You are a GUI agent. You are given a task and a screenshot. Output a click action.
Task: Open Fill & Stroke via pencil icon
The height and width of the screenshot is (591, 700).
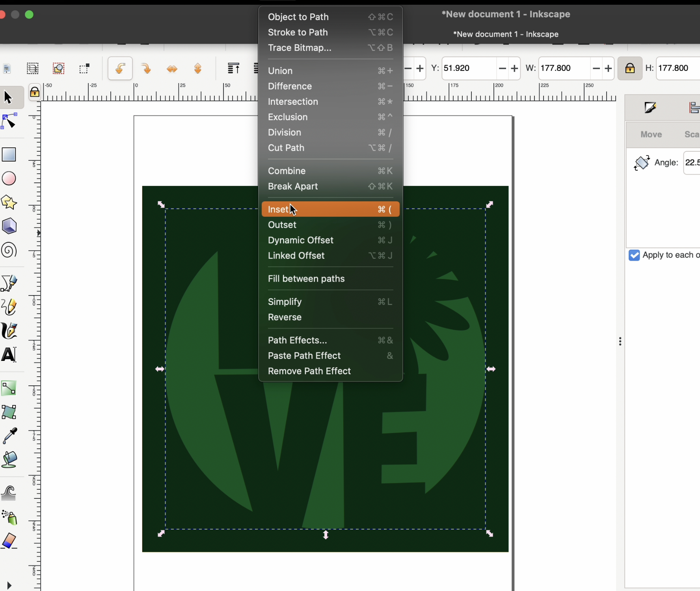pyautogui.click(x=650, y=107)
